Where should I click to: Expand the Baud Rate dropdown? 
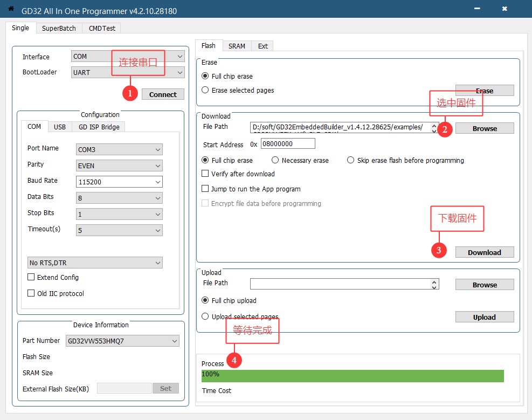(x=120, y=182)
